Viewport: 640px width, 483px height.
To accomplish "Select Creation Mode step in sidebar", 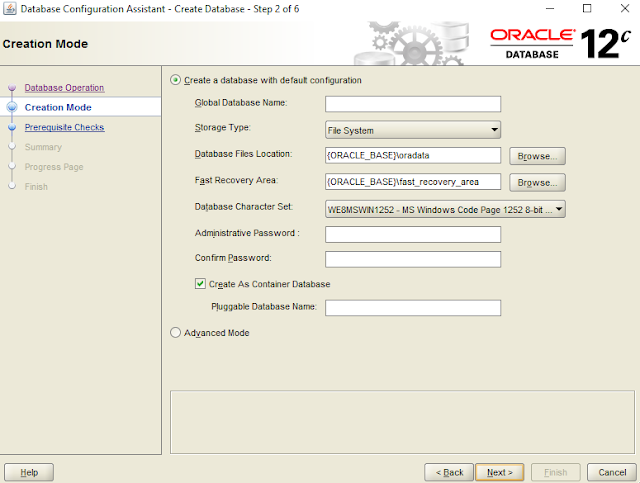I will pos(58,107).
